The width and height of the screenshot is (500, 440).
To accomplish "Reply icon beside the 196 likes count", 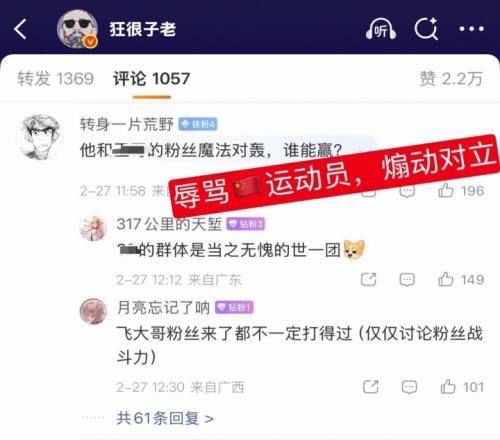I will [407, 192].
